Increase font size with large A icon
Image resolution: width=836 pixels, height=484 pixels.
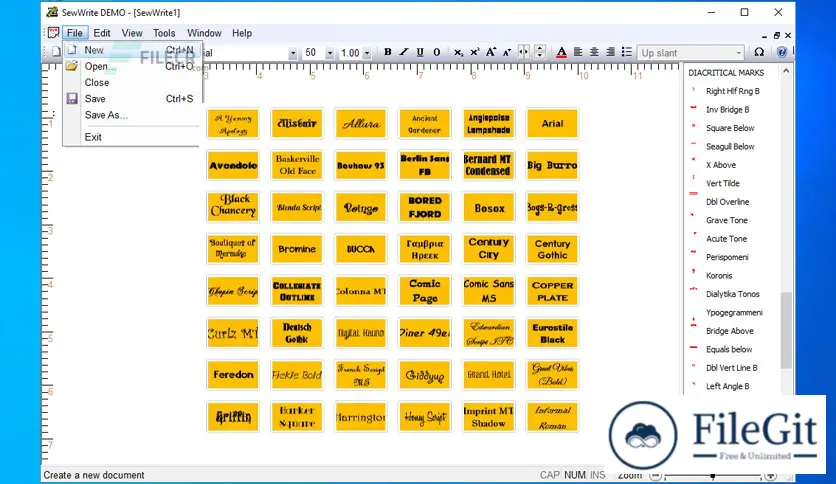click(x=491, y=52)
